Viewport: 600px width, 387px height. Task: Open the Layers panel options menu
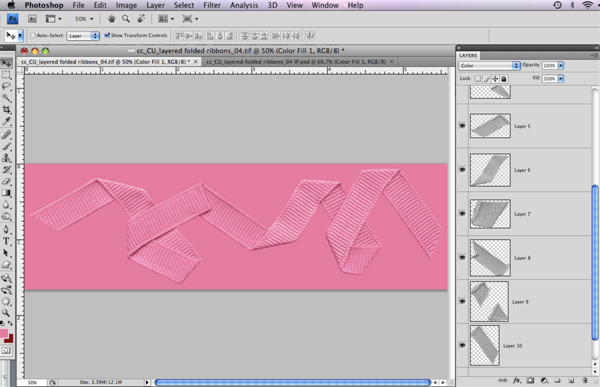point(594,56)
